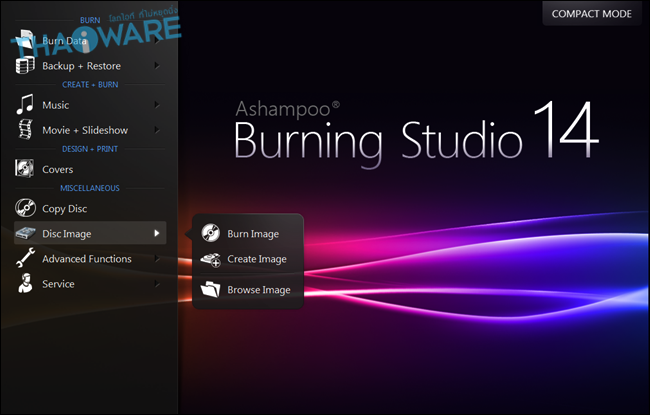This screenshot has height=415, width=650.
Task: Expand the Burn Data submenu arrow
Action: (x=157, y=41)
